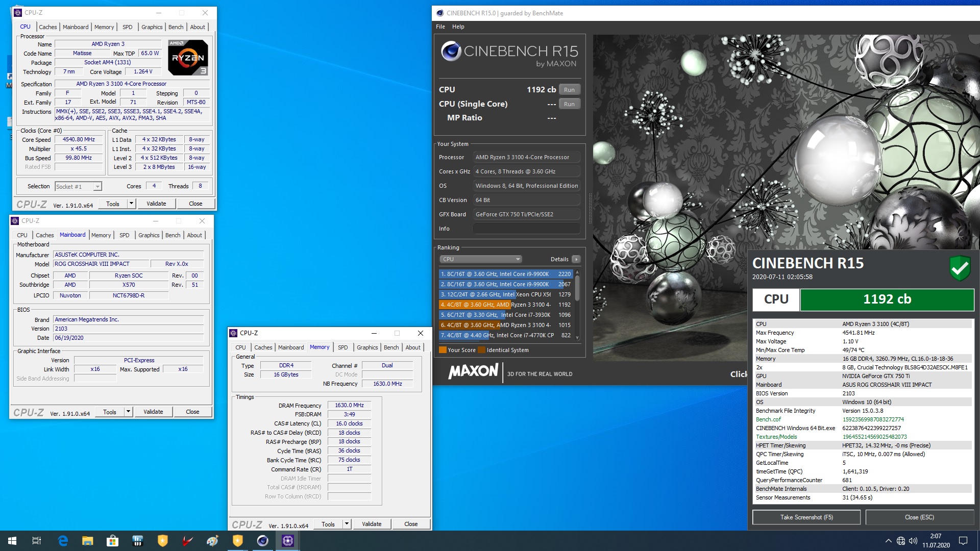980x551 pixels.
Task: Click Run button for CPU (Single Core)
Action: click(x=569, y=104)
